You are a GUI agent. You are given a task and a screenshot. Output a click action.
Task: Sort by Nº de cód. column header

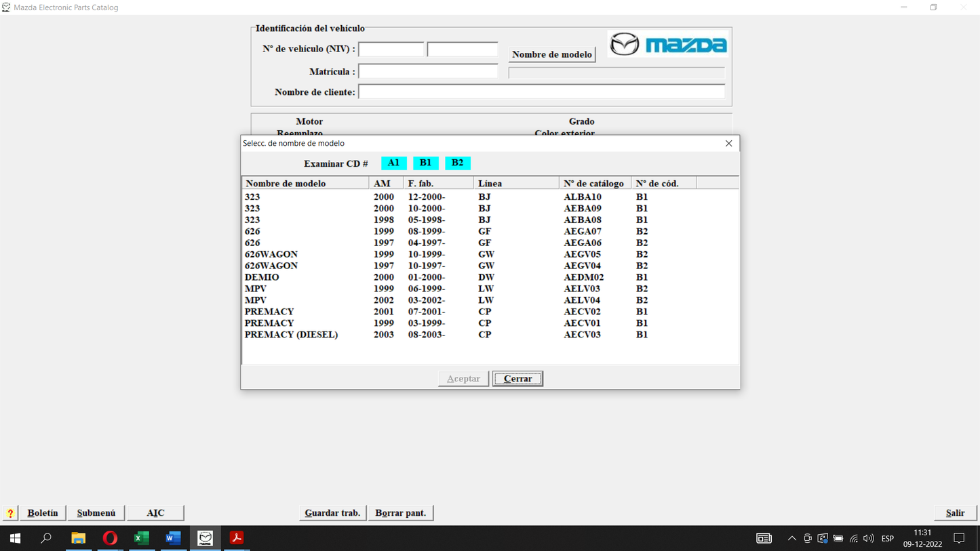(664, 184)
